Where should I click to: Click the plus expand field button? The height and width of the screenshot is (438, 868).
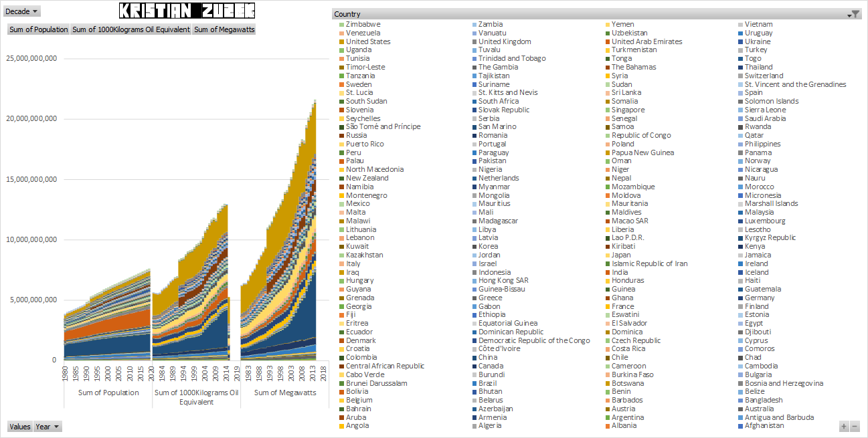843,426
